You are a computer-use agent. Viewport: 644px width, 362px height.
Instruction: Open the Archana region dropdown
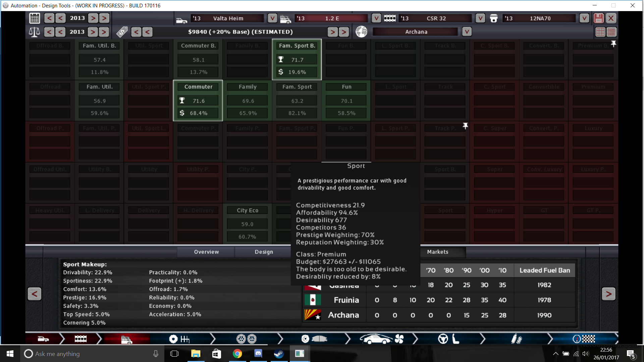click(x=467, y=32)
